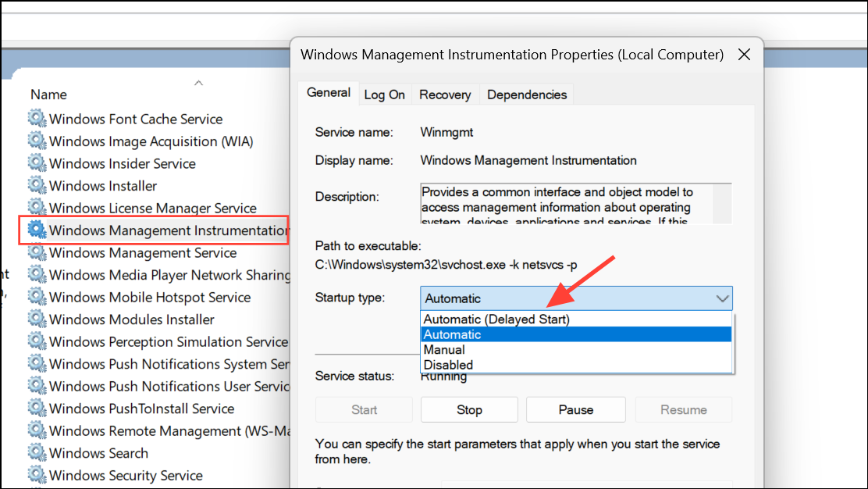Click gear icon beside Windows Font Cache Service
Image resolution: width=868 pixels, height=489 pixels.
(x=37, y=118)
